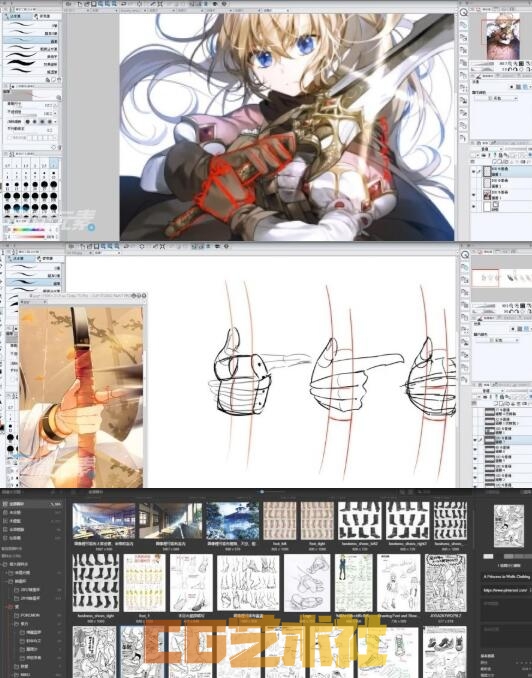Select highlighted All category in image library sidebar
The height and width of the screenshot is (678, 532).
32,504
